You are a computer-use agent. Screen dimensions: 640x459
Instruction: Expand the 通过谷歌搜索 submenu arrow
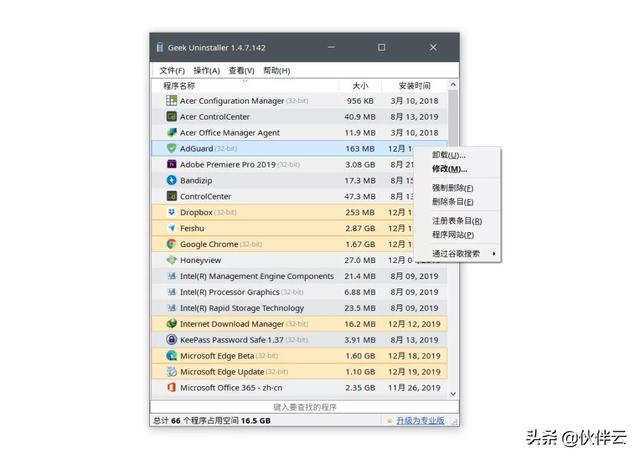pyautogui.click(x=494, y=253)
